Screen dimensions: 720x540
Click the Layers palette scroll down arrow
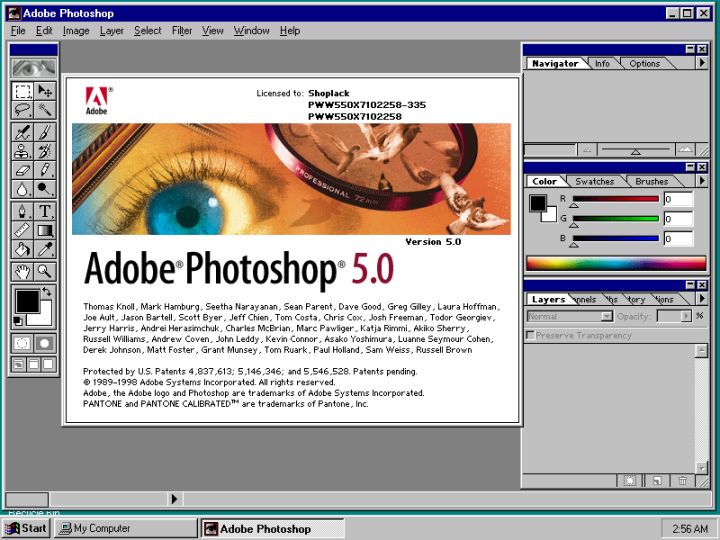coord(701,468)
